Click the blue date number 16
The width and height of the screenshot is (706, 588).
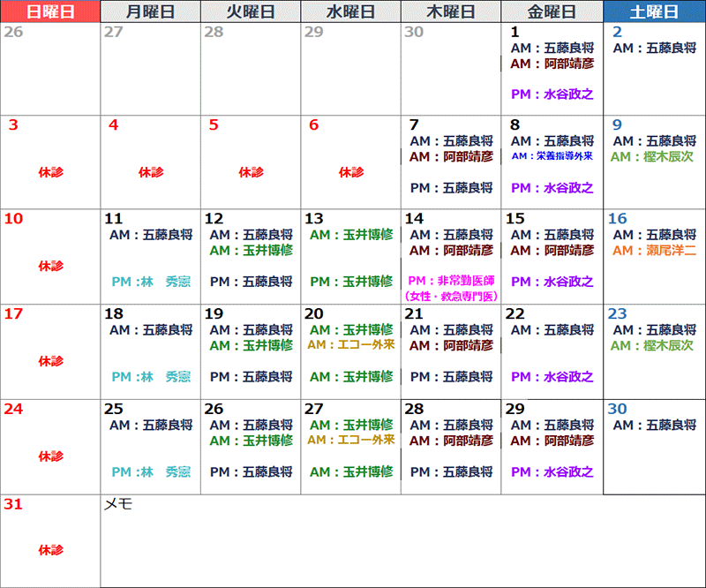pyautogui.click(x=617, y=219)
